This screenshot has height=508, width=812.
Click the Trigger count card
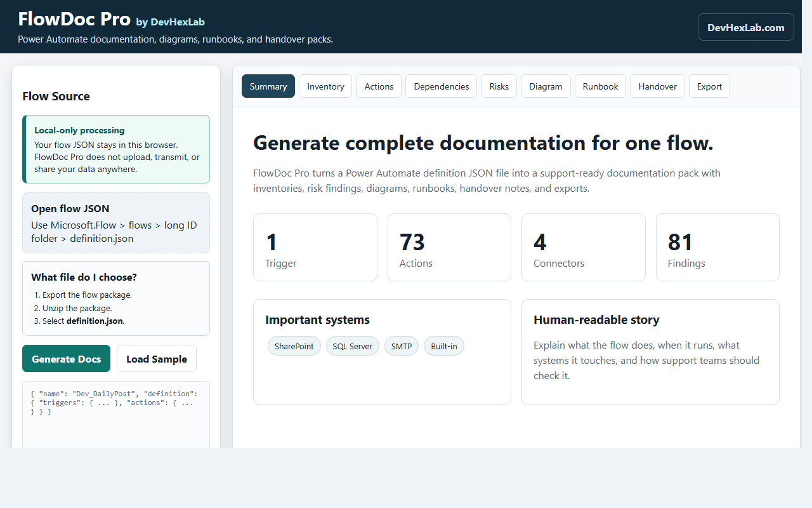[x=315, y=247]
